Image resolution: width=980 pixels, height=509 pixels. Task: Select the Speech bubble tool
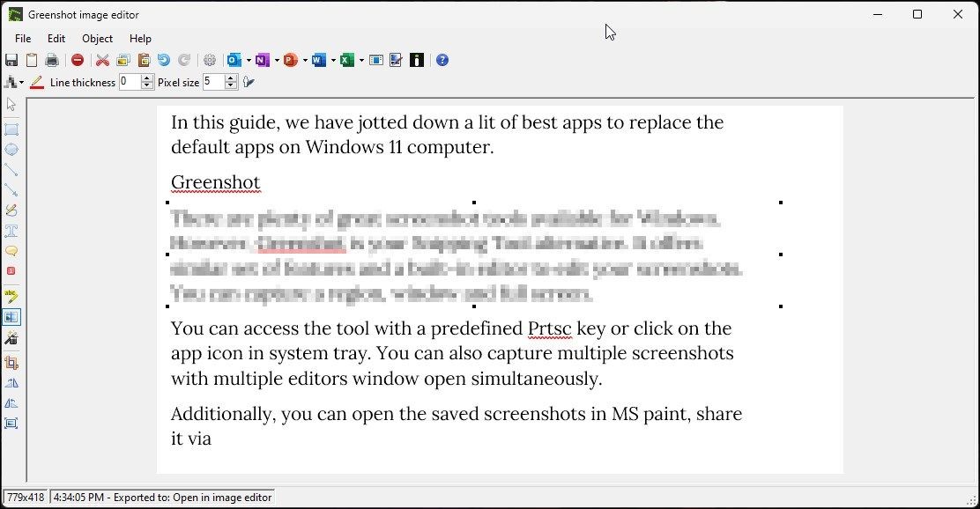pyautogui.click(x=11, y=251)
